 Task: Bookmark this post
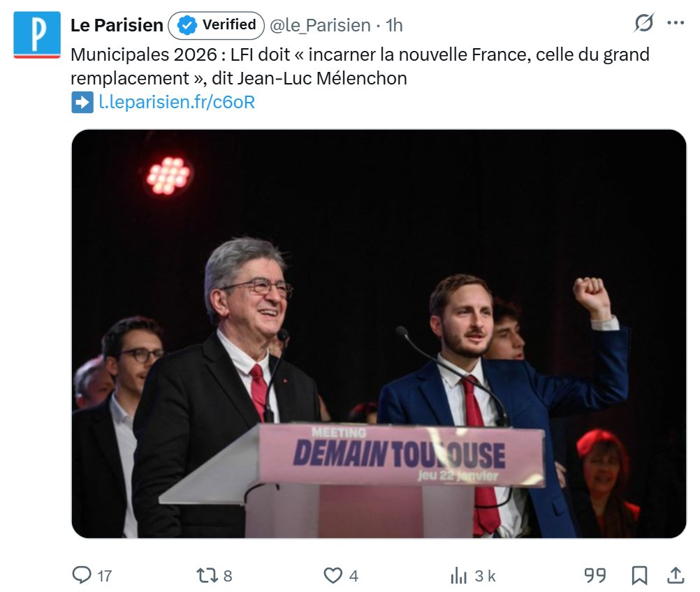pyautogui.click(x=639, y=575)
